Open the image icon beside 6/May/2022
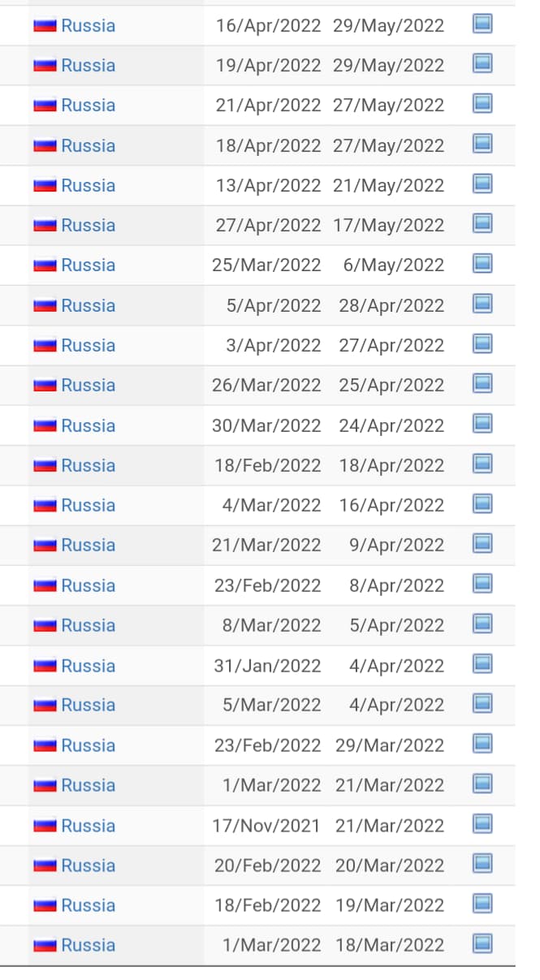The image size is (540, 980). pyautogui.click(x=482, y=264)
